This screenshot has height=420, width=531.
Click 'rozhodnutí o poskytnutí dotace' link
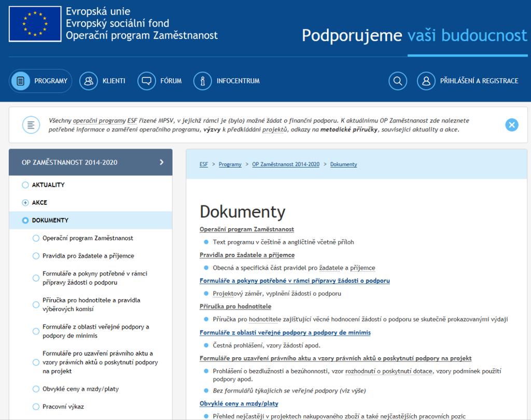[x=389, y=371]
